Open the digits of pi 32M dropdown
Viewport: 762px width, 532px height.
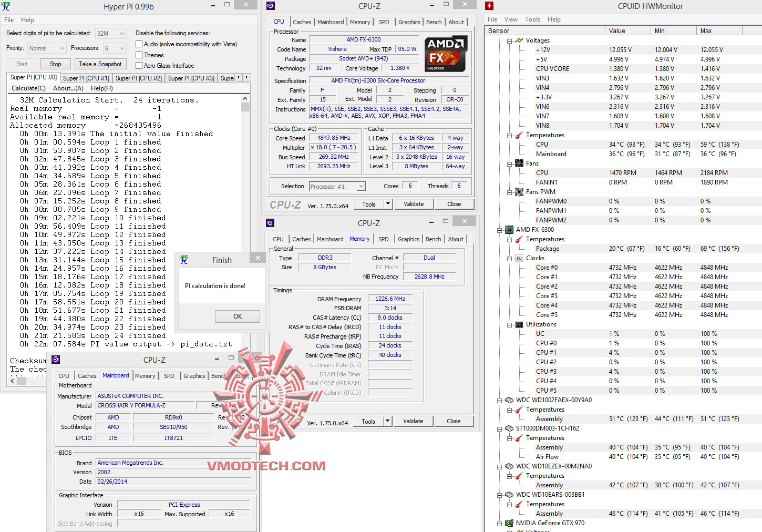pyautogui.click(x=111, y=33)
